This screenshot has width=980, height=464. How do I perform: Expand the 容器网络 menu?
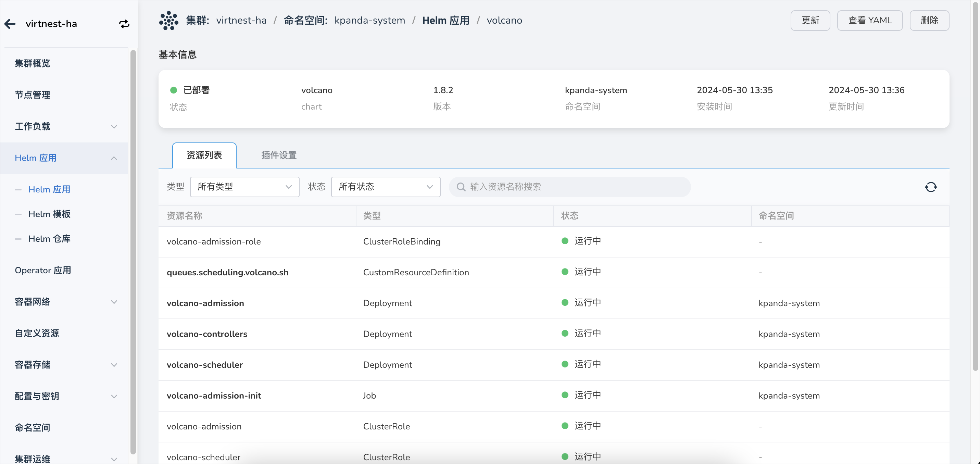pyautogui.click(x=114, y=302)
